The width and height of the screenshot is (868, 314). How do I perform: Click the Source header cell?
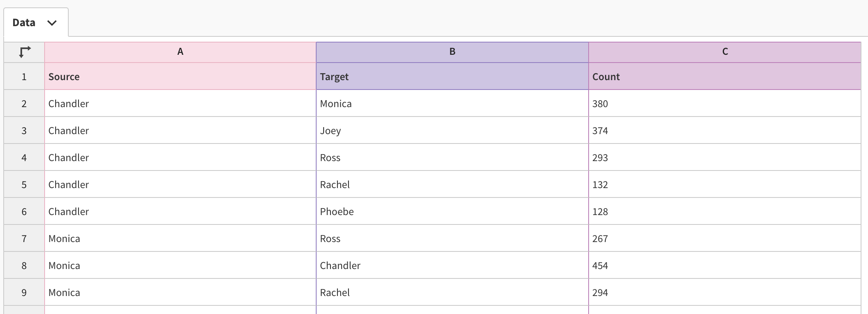click(180, 77)
